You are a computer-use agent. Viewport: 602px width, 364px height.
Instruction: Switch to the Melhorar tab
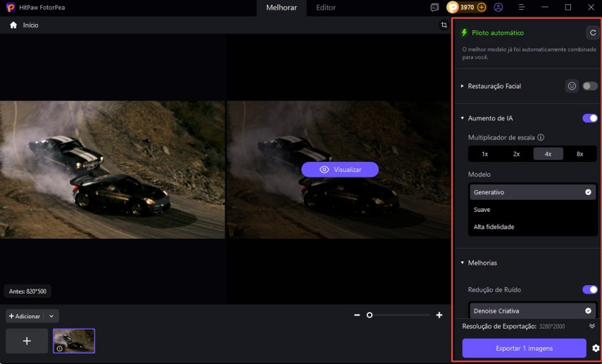282,8
